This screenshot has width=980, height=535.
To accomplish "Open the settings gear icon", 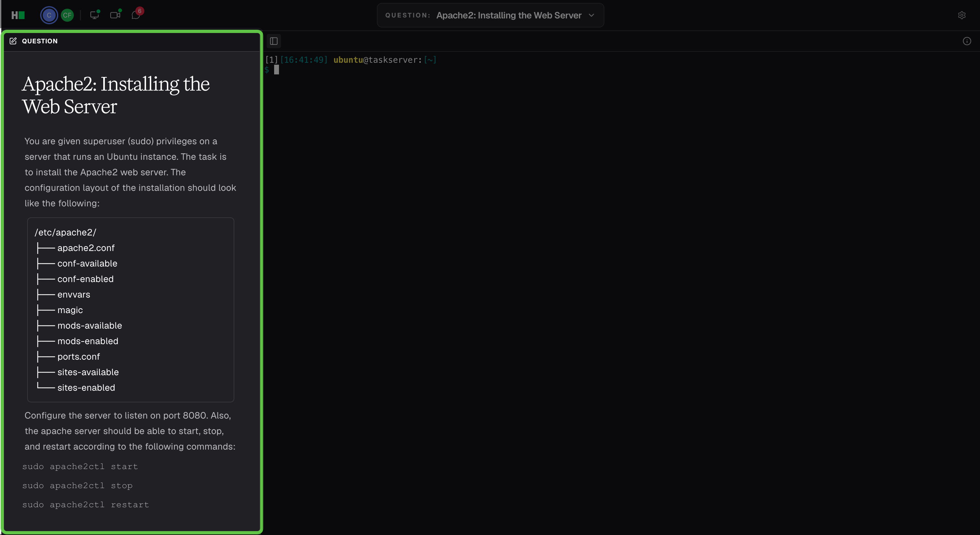I will (x=961, y=15).
